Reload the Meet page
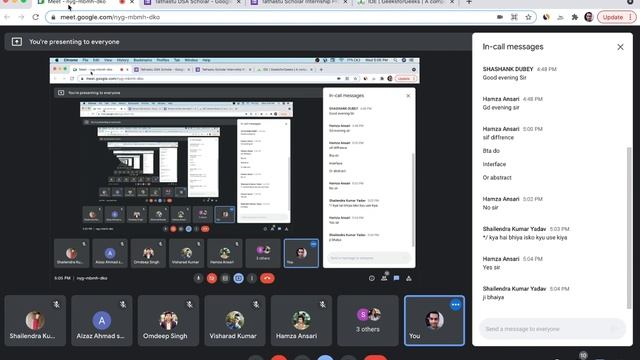This screenshot has height=360, width=640. 36,17
